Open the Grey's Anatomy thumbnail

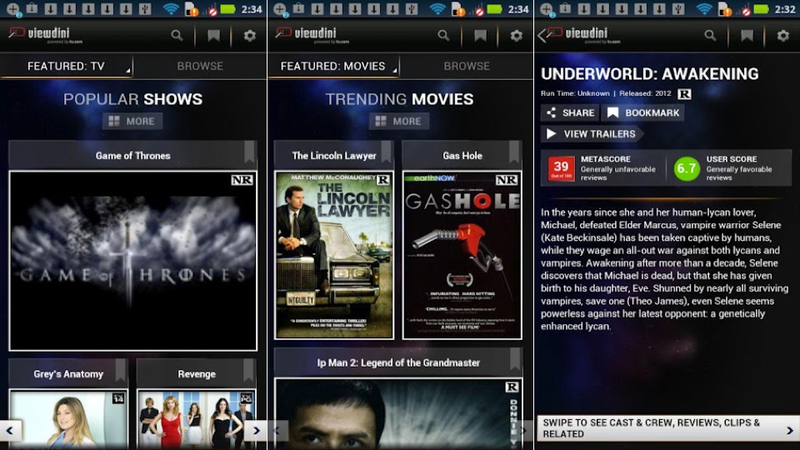(x=68, y=419)
